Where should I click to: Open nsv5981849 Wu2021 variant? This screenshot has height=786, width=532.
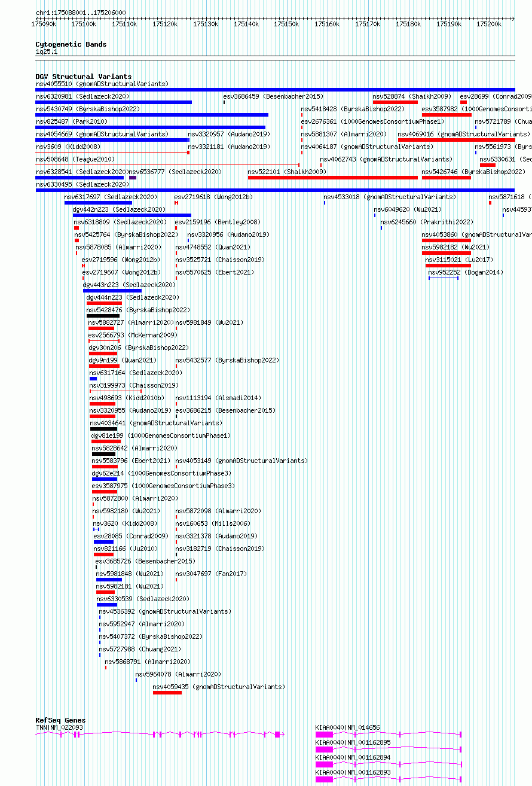[209, 322]
